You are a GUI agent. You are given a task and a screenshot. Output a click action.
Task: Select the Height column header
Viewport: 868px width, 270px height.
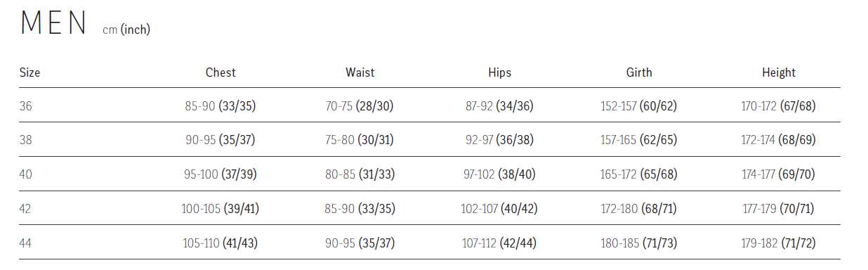pyautogui.click(x=779, y=72)
